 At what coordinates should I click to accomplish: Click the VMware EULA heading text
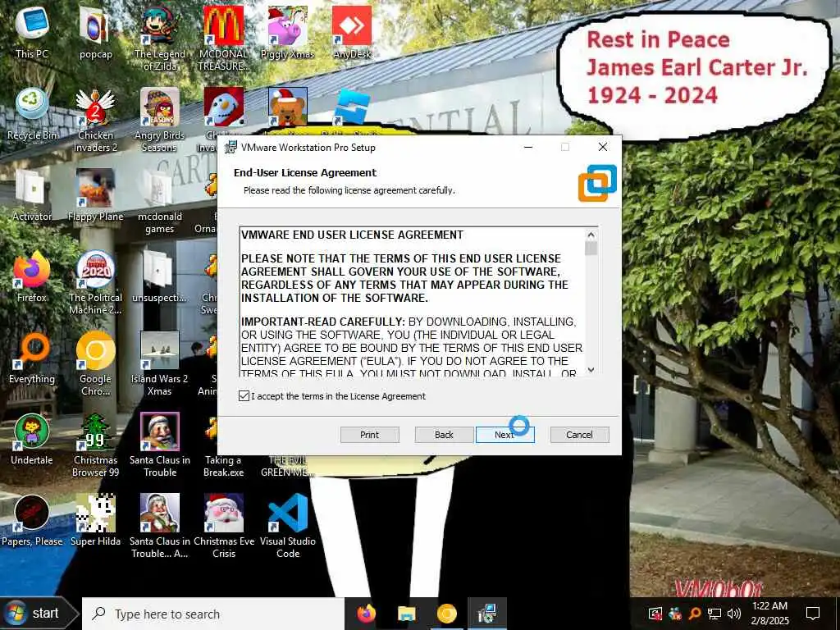pos(352,235)
